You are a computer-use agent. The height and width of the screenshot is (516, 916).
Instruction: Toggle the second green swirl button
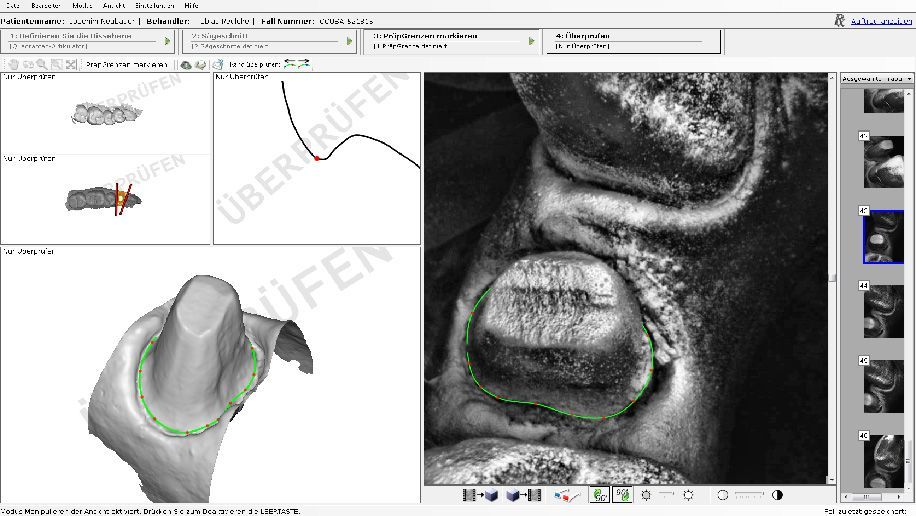623,496
